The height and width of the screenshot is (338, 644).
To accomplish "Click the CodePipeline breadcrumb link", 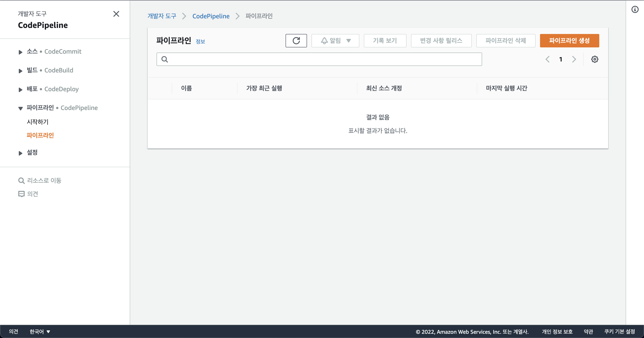I will pyautogui.click(x=211, y=16).
